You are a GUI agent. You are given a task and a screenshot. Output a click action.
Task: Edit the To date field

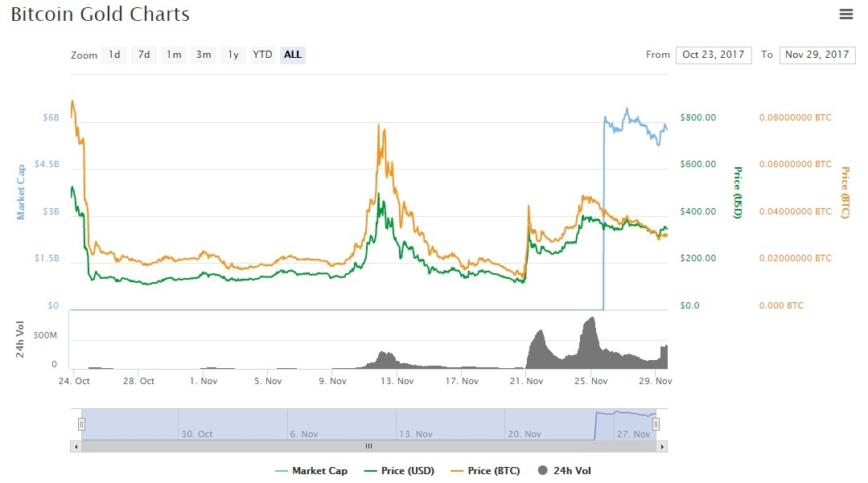(817, 55)
